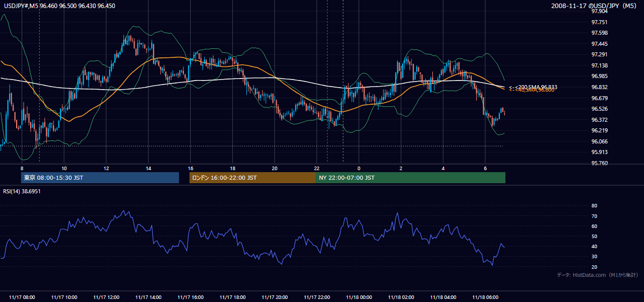Viewport: 644px width, 302px height.
Task: Click hour label 14 on price chart axis
Action: click(x=148, y=168)
